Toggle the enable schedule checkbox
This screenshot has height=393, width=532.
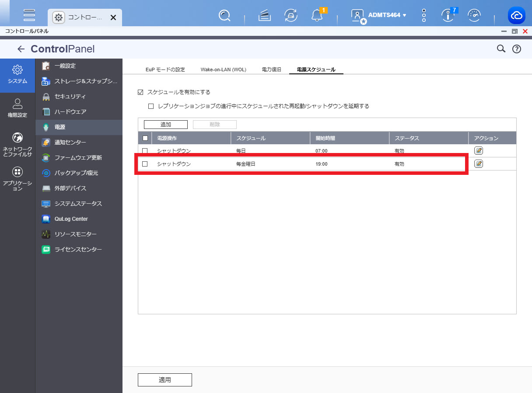click(x=140, y=92)
